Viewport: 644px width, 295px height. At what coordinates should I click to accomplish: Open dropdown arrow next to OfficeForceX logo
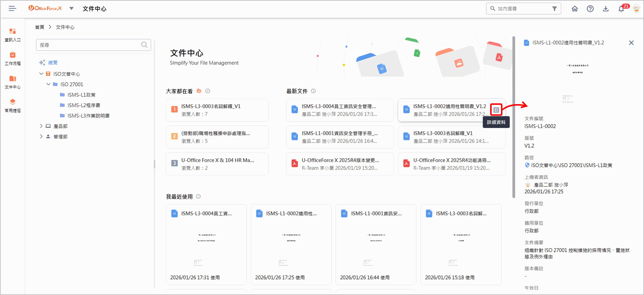pyautogui.click(x=71, y=8)
